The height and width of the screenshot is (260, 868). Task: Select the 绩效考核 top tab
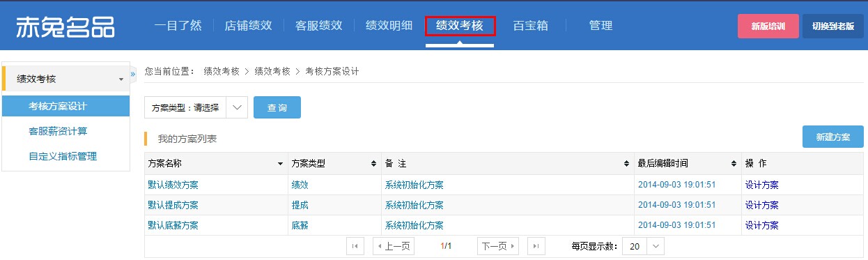coord(460,26)
